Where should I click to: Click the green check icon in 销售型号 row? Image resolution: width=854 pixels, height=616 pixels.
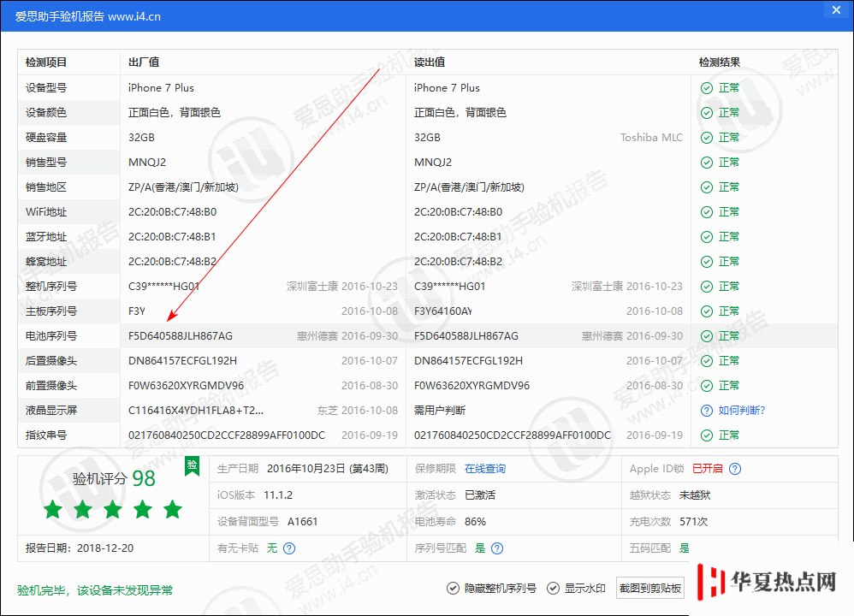[707, 163]
